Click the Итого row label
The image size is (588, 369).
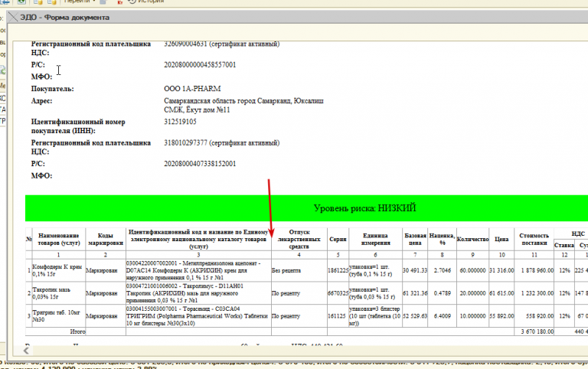[77, 331]
